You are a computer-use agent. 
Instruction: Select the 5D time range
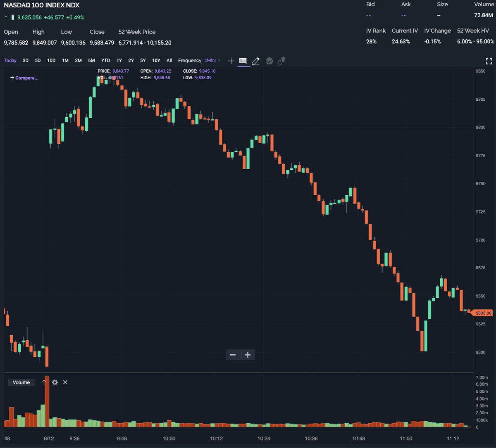pyautogui.click(x=38, y=60)
